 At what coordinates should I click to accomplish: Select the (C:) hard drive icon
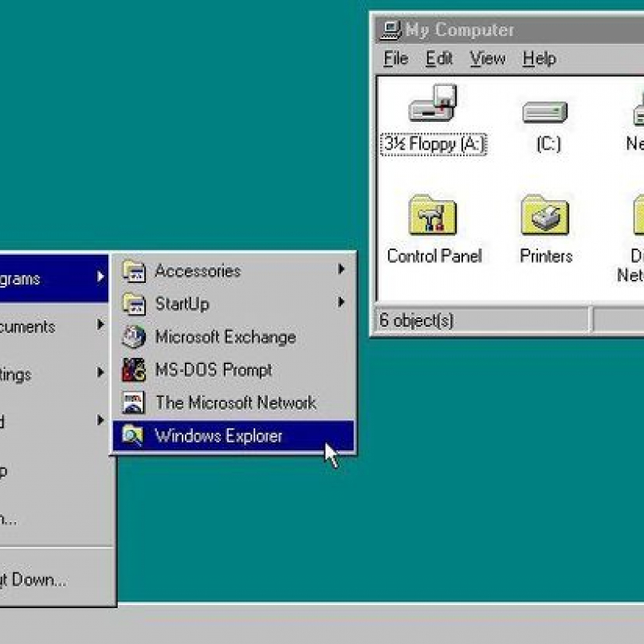[x=544, y=112]
